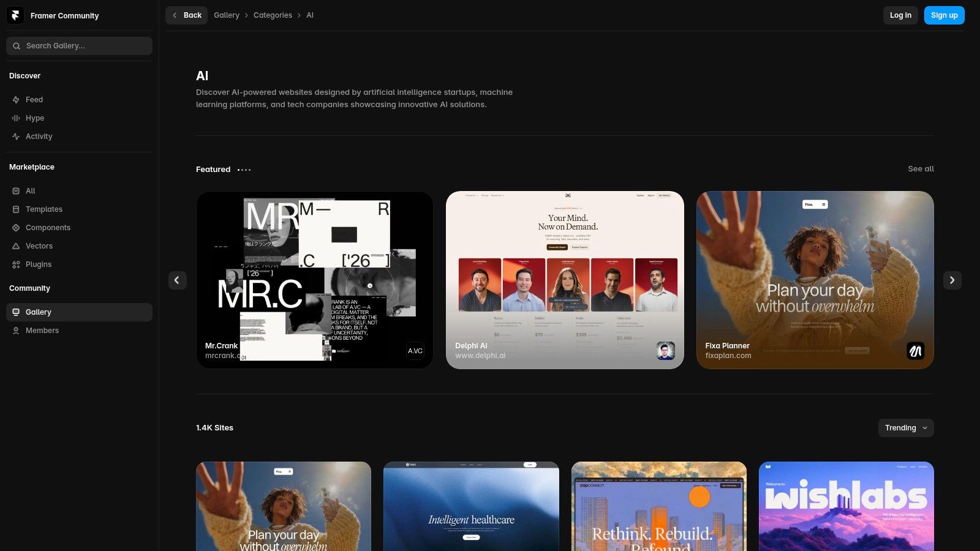Show previous featured sites with left arrow
This screenshot has height=551, width=980.
tap(178, 280)
